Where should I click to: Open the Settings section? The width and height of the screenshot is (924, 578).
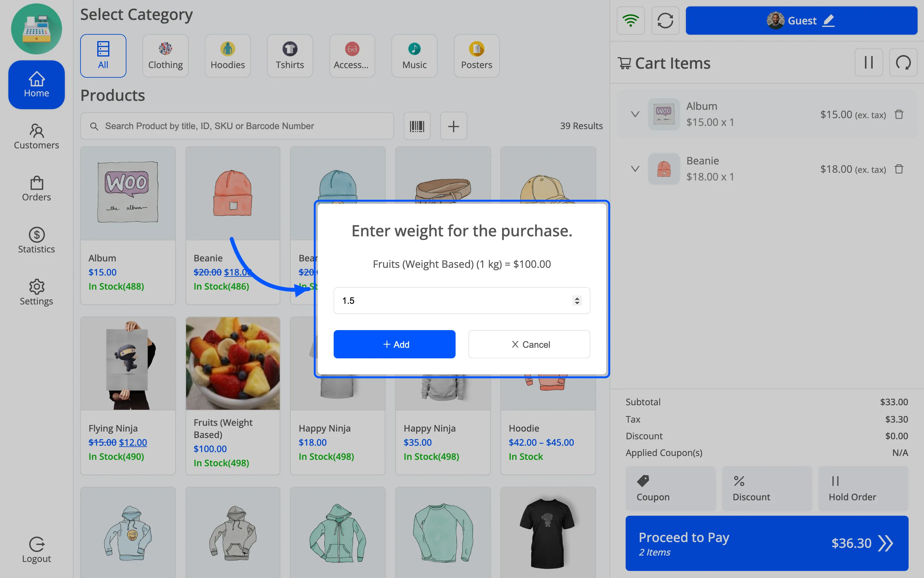pyautogui.click(x=36, y=293)
